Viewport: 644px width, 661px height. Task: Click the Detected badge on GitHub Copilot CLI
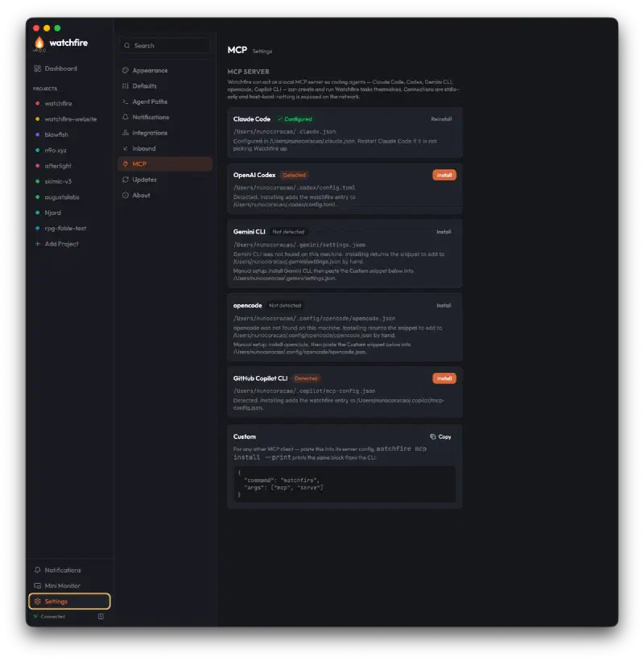[x=306, y=378]
